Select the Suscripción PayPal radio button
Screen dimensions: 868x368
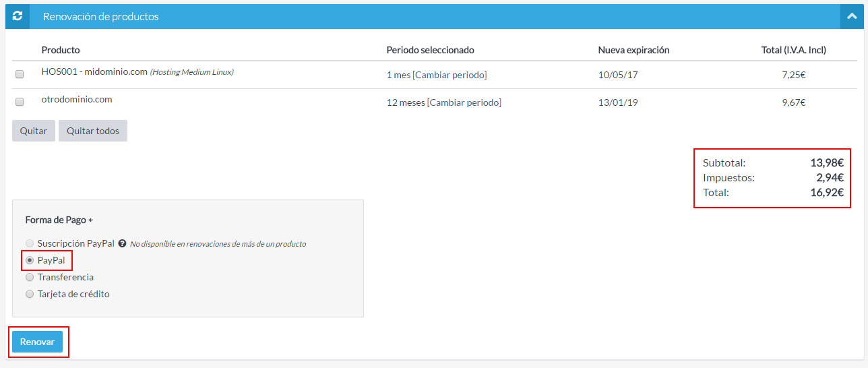click(29, 243)
